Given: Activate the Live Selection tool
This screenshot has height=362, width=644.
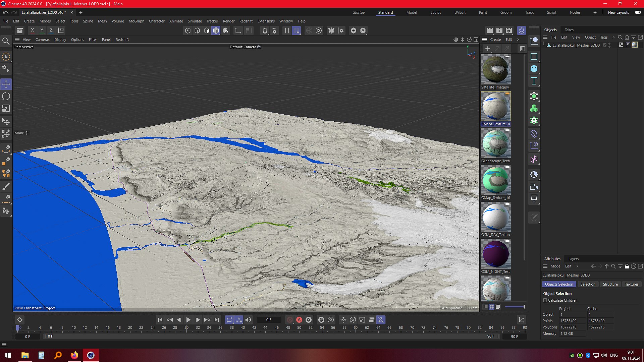Looking at the screenshot, I should (x=6, y=57).
